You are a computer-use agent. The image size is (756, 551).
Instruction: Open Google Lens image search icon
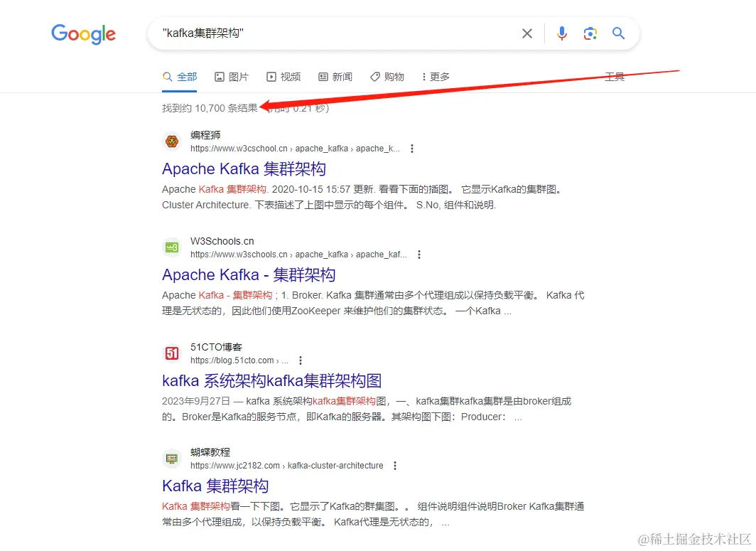(x=590, y=33)
